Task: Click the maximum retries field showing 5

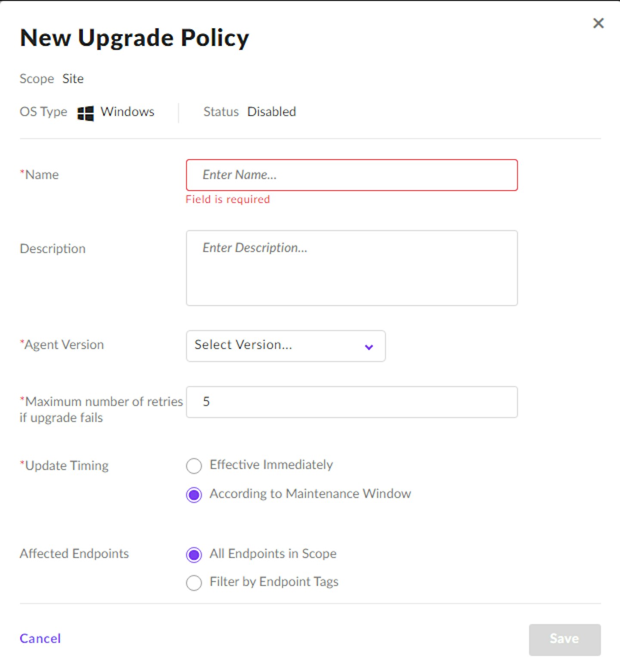Action: [x=352, y=402]
